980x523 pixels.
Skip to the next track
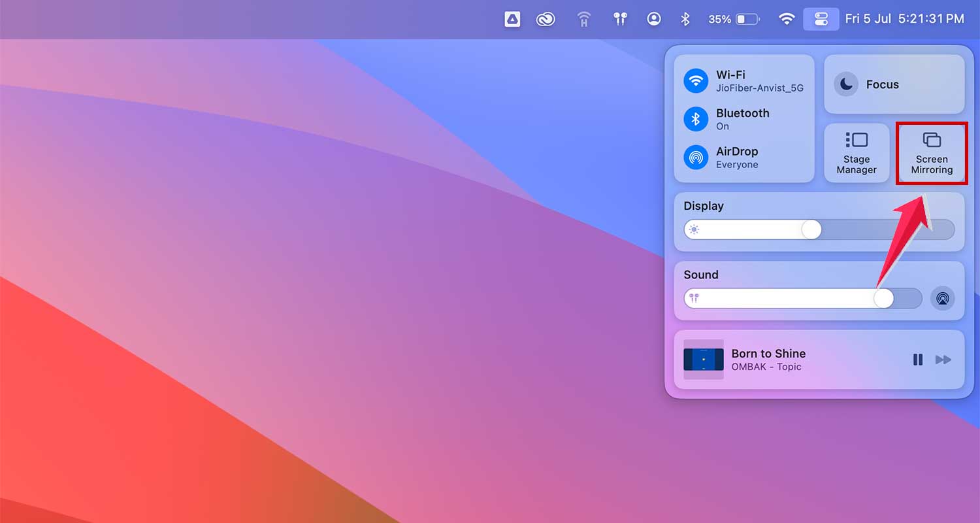[x=943, y=359]
